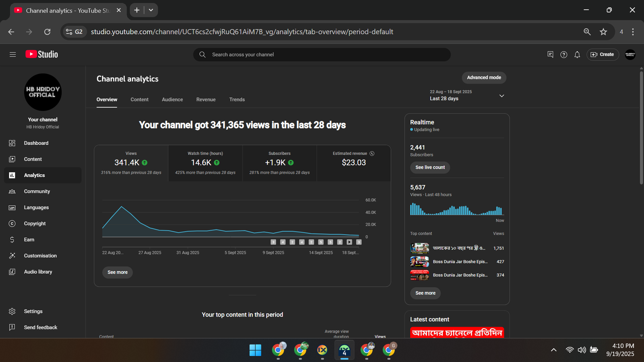Click the See live count button
This screenshot has height=362, width=644.
click(x=430, y=167)
